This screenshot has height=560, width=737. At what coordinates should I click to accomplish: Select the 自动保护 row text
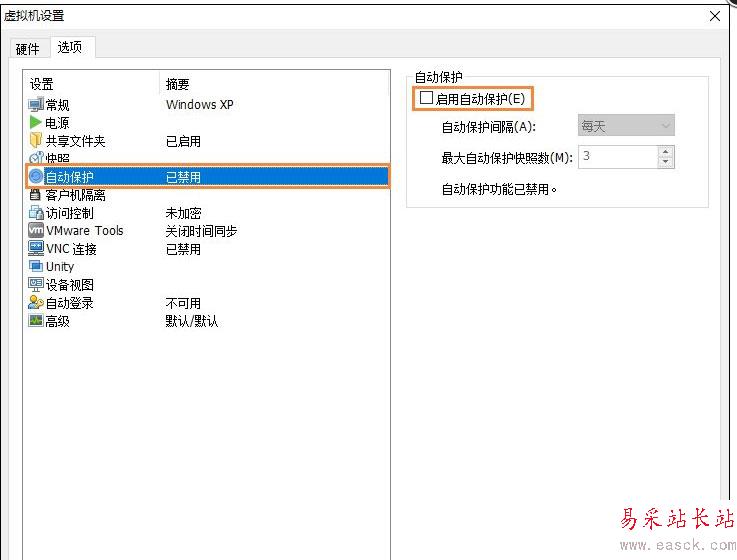click(70, 177)
